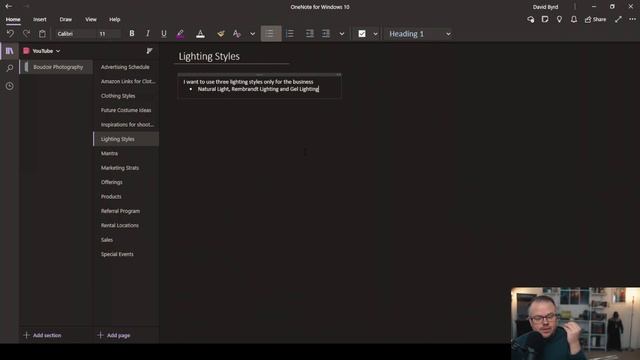This screenshot has width=640, height=360.
Task: Expand paragraph formatting options
Action: (342, 34)
